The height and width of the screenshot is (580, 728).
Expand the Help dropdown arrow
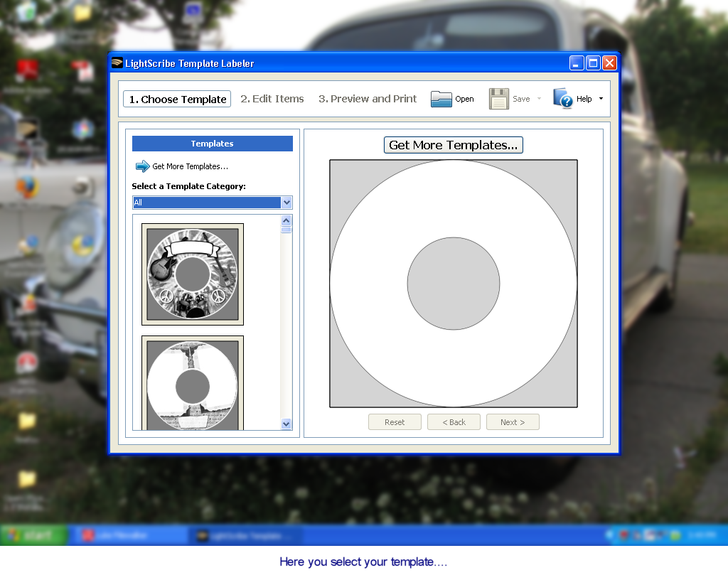tap(601, 99)
